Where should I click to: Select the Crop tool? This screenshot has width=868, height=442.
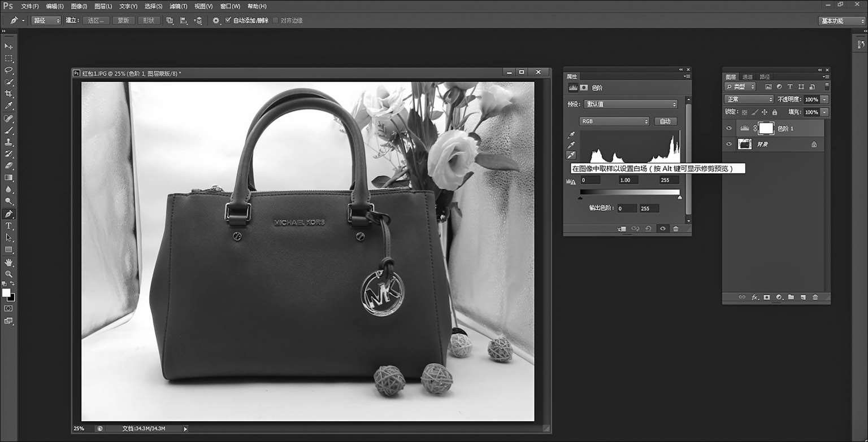pyautogui.click(x=8, y=94)
